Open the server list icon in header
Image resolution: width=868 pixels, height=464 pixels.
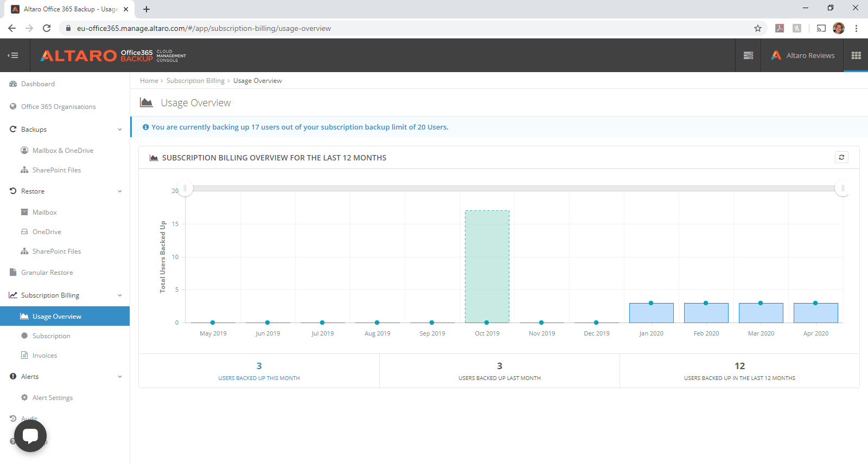pos(748,55)
